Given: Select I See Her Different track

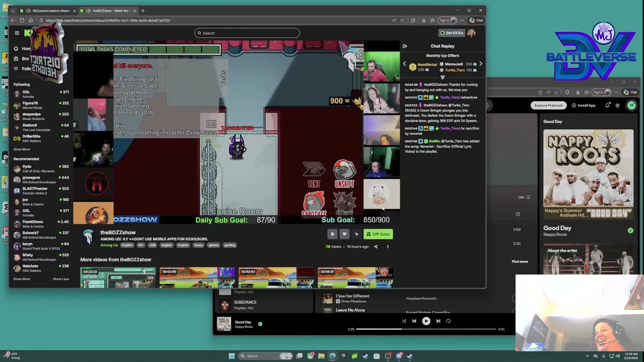Looking at the screenshot, I should [352, 296].
